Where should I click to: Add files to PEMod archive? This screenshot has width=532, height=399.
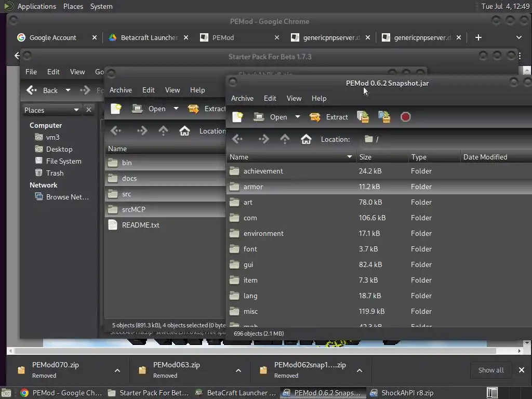[x=363, y=117]
